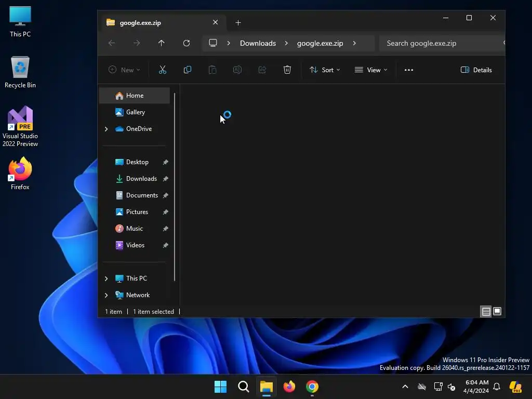This screenshot has height=399, width=532.
Task: Toggle the Details pane button
Action: (476, 70)
